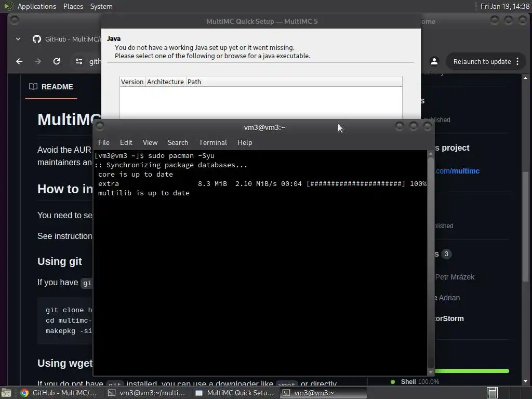Sort Java list by Architecture column
The image size is (532, 399).
[x=165, y=82]
